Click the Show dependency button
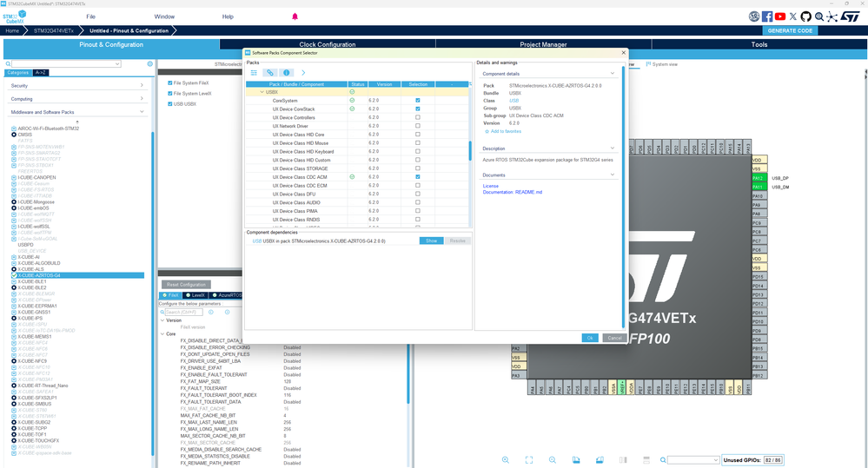The image size is (868, 468). [x=431, y=241]
